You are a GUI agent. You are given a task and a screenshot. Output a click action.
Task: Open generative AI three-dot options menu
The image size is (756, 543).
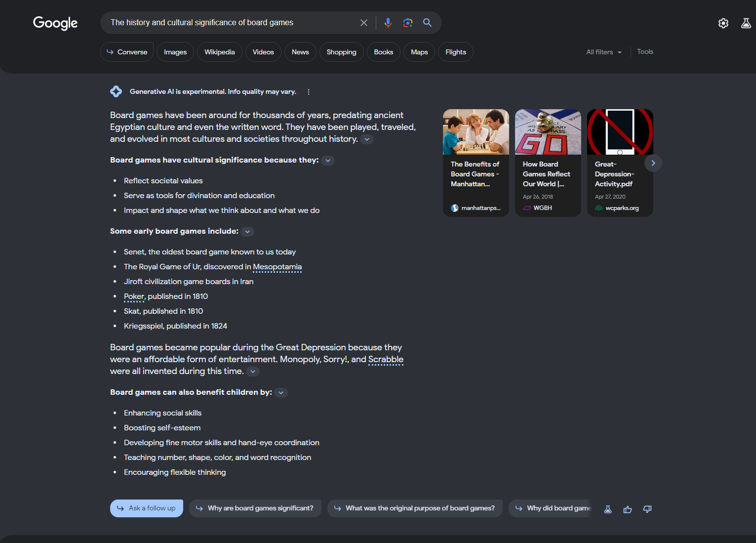click(x=309, y=92)
